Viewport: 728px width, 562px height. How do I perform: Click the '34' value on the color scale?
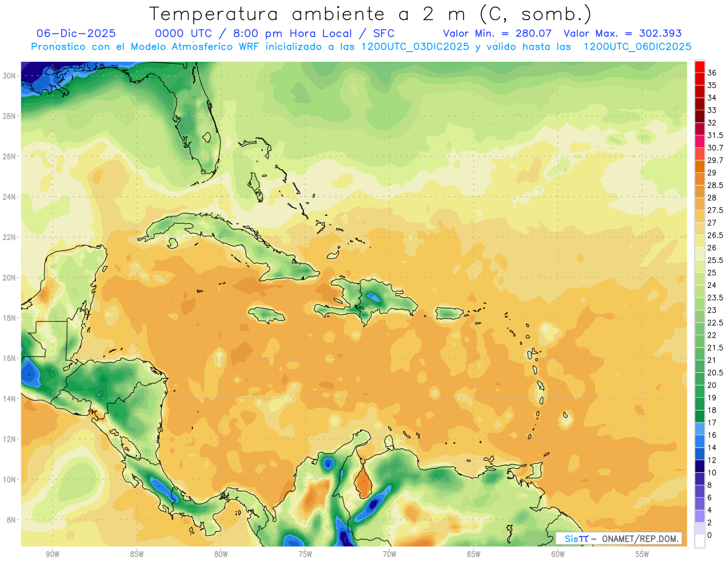coord(712,98)
